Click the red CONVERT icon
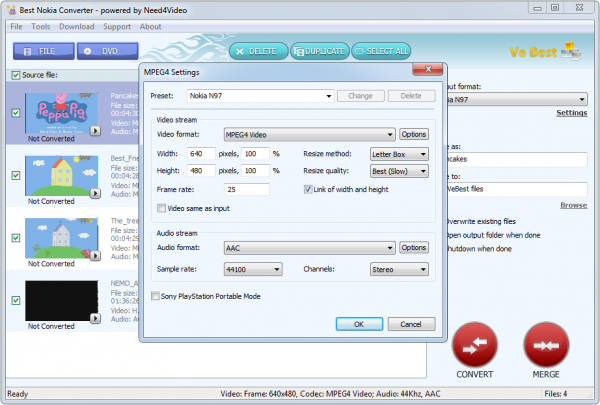This screenshot has height=405, width=600. point(474,345)
